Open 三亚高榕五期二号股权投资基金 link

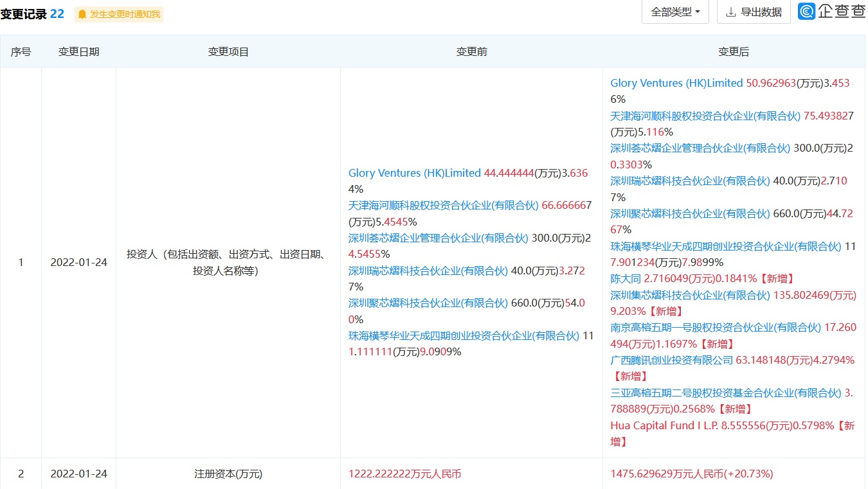click(x=726, y=393)
